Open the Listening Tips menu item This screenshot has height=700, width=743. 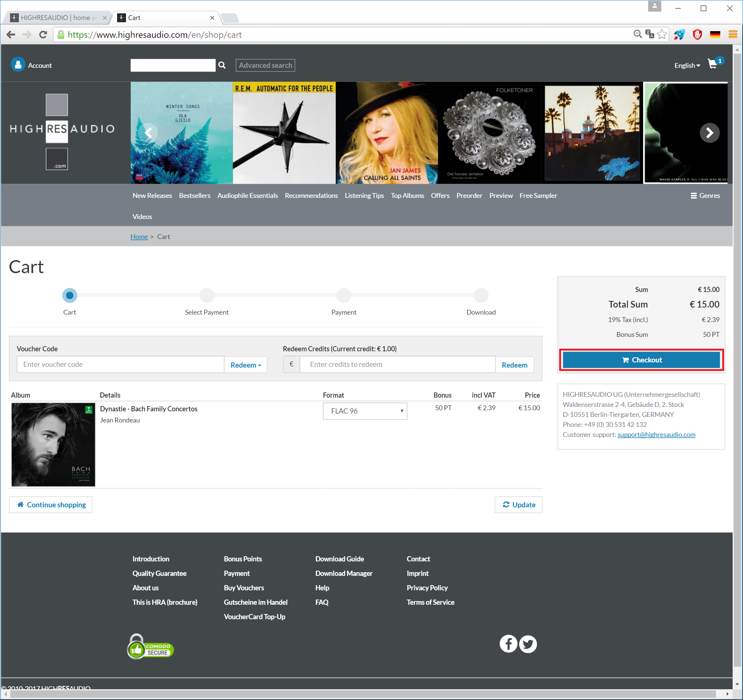pos(364,195)
